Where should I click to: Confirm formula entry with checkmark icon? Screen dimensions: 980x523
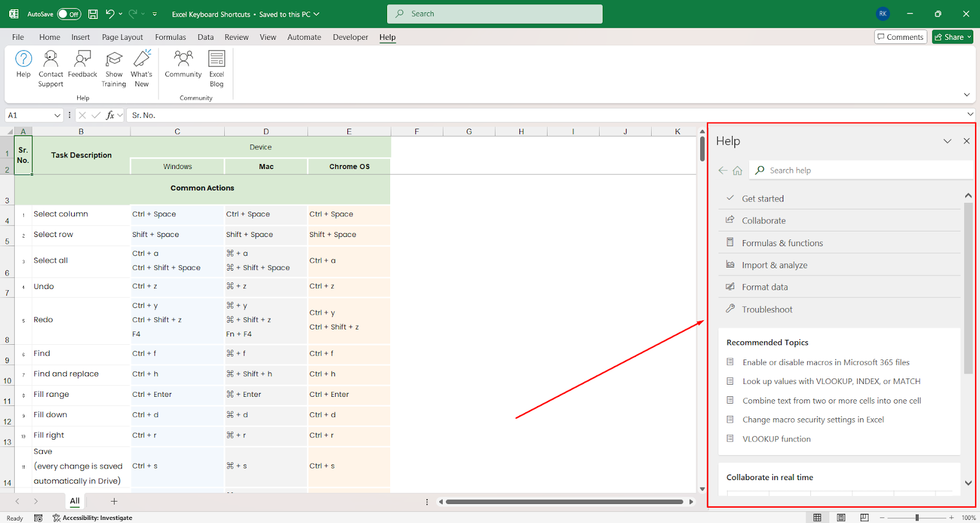point(96,115)
